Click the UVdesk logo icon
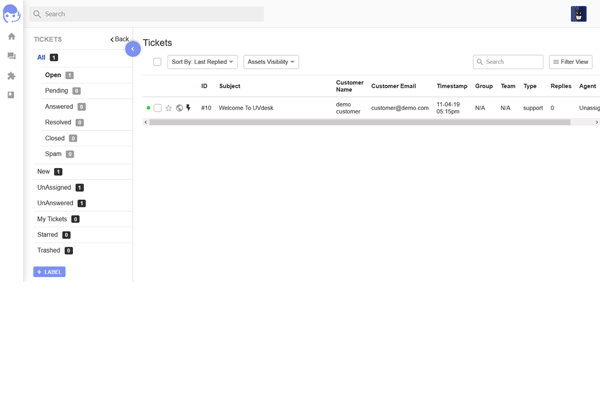Screen dimensions: 600x400 pyautogui.click(x=11, y=14)
